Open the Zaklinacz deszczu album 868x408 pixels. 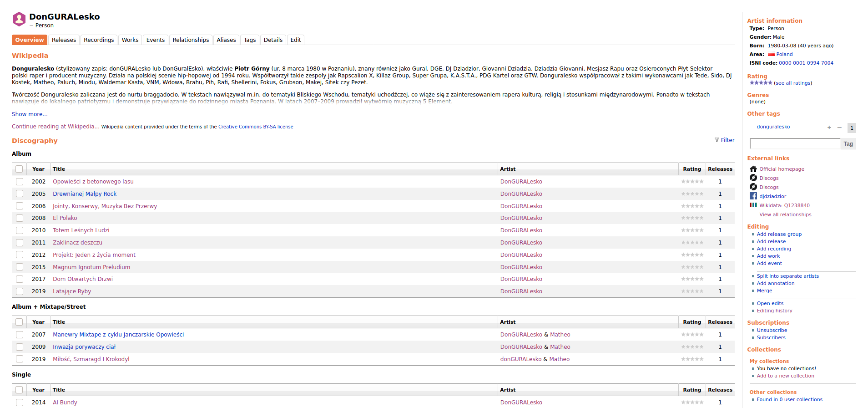[77, 243]
